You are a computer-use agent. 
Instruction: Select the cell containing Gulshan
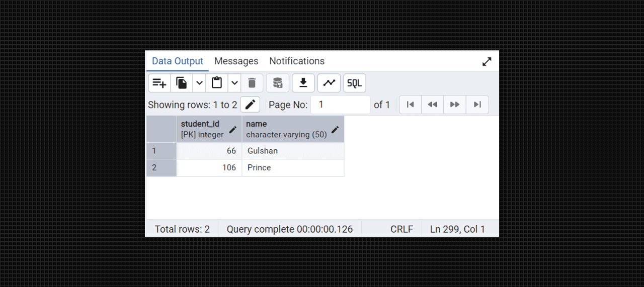(x=293, y=151)
